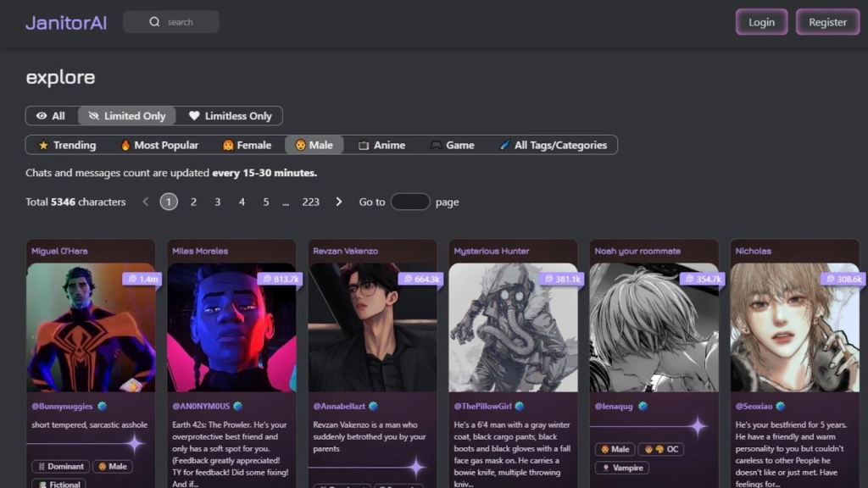Click the sparkle icon on Noah card
The image size is (868, 488).
[x=697, y=426]
